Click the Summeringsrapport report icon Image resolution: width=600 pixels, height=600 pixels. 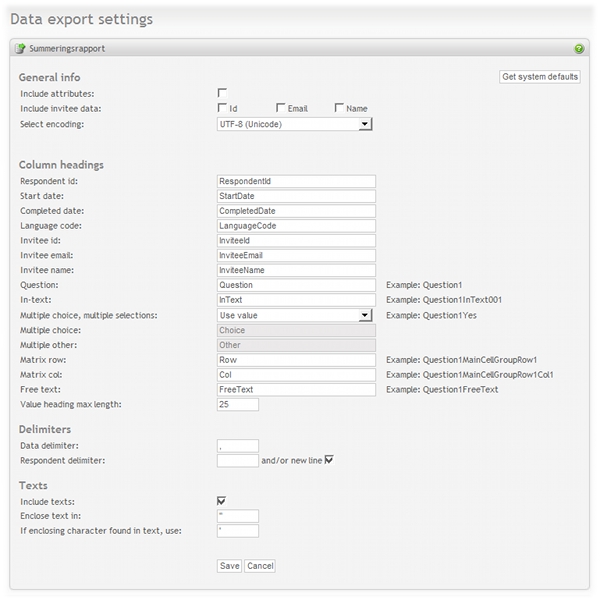[x=20, y=49]
